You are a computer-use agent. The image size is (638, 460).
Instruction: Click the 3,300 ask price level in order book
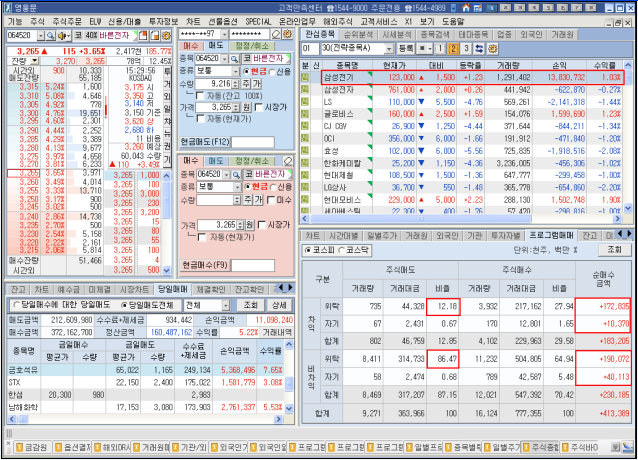(29, 113)
